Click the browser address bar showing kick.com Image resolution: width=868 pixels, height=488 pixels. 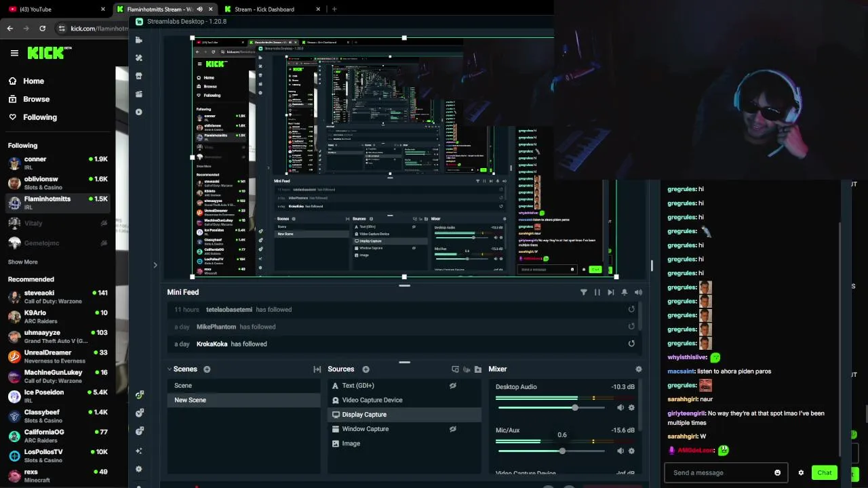(99, 28)
